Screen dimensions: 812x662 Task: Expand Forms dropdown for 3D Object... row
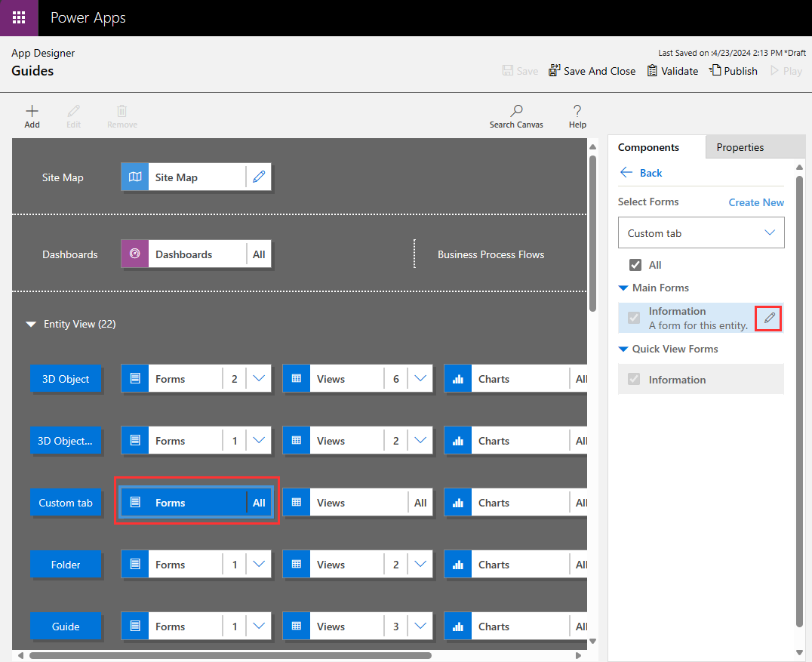click(x=259, y=440)
